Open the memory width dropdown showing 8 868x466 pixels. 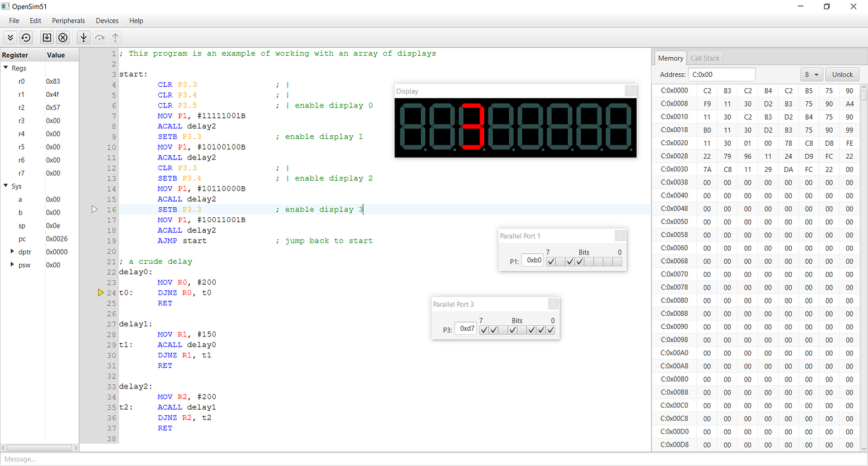pos(812,74)
